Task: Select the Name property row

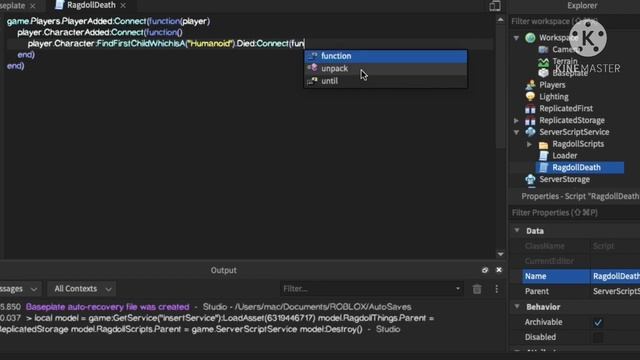Action: click(581, 276)
